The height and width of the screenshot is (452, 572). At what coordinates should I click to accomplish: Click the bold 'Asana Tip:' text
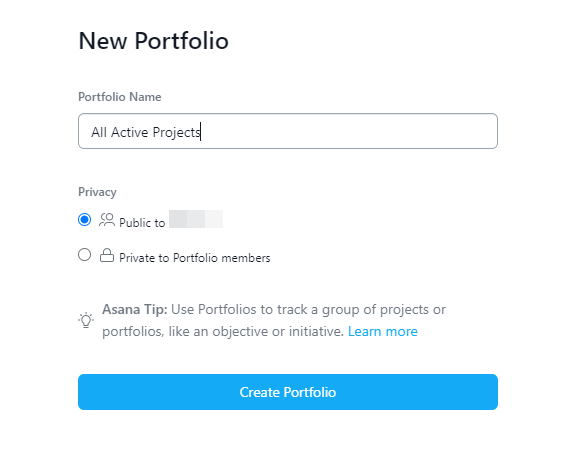click(x=135, y=309)
